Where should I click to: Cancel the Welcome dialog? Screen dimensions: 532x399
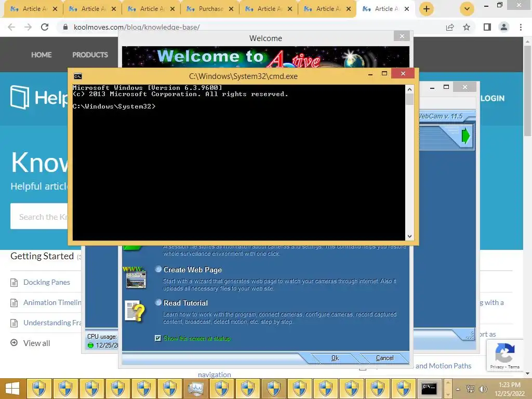(x=385, y=358)
